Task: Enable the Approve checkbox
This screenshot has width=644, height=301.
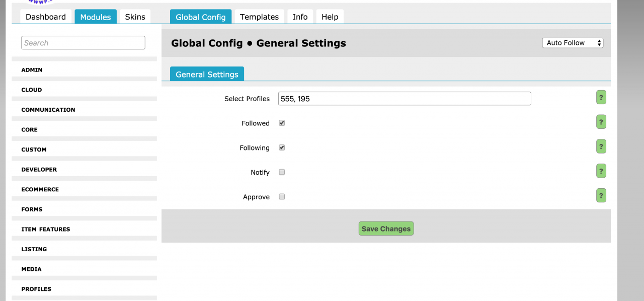Action: [x=282, y=197]
